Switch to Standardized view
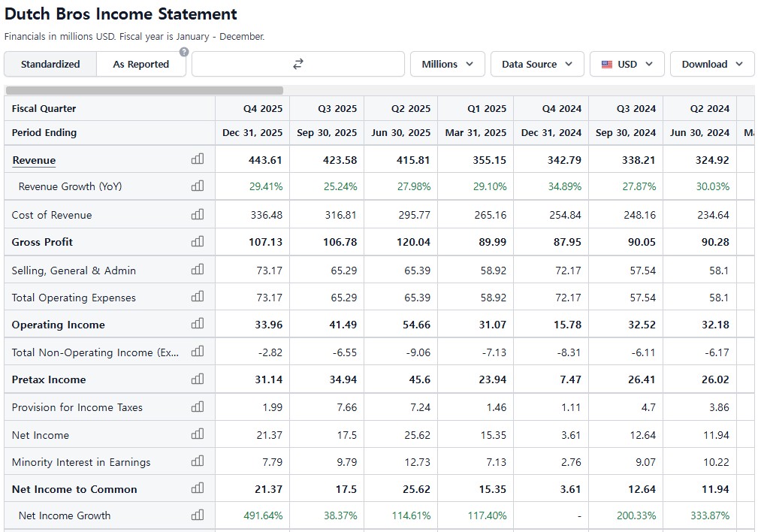This screenshot has width=758, height=532. [50, 64]
